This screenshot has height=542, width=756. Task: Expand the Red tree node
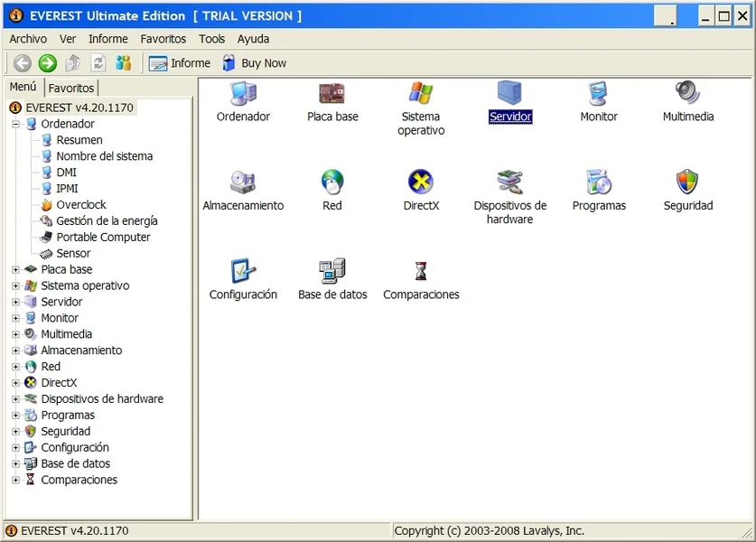(x=16, y=367)
